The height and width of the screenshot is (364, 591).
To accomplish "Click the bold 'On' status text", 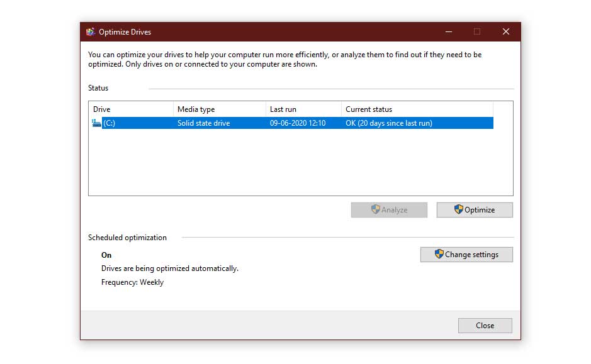I will [x=106, y=255].
